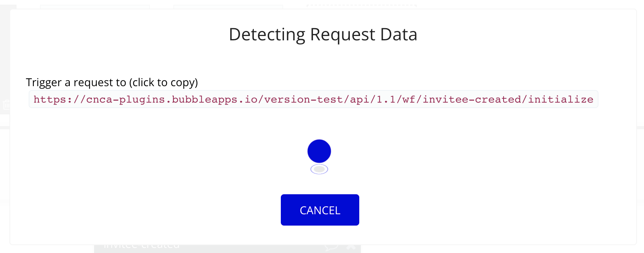Image resolution: width=644 pixels, height=253 pixels.
Task: Select the first workflow box behind the dialog
Action: 95,7
